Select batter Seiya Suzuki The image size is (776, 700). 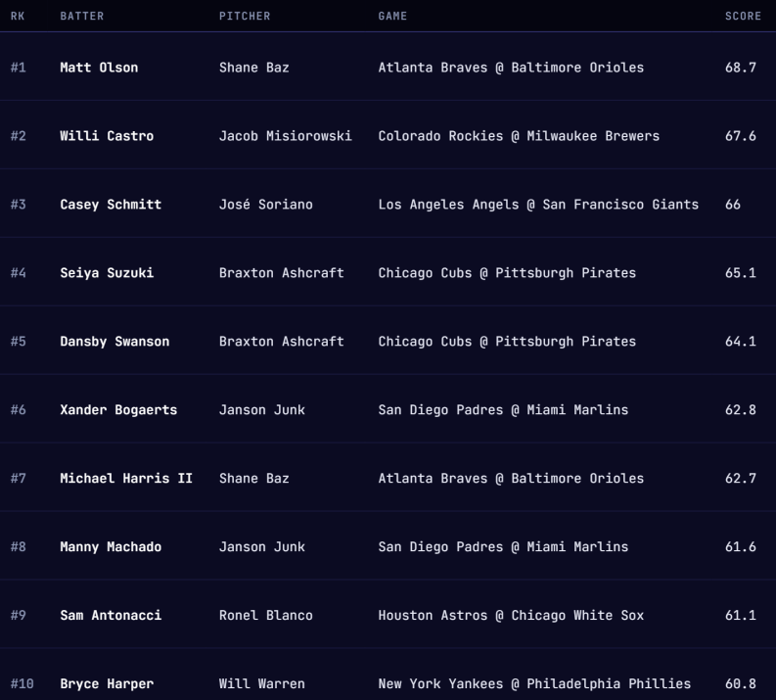[107, 273]
